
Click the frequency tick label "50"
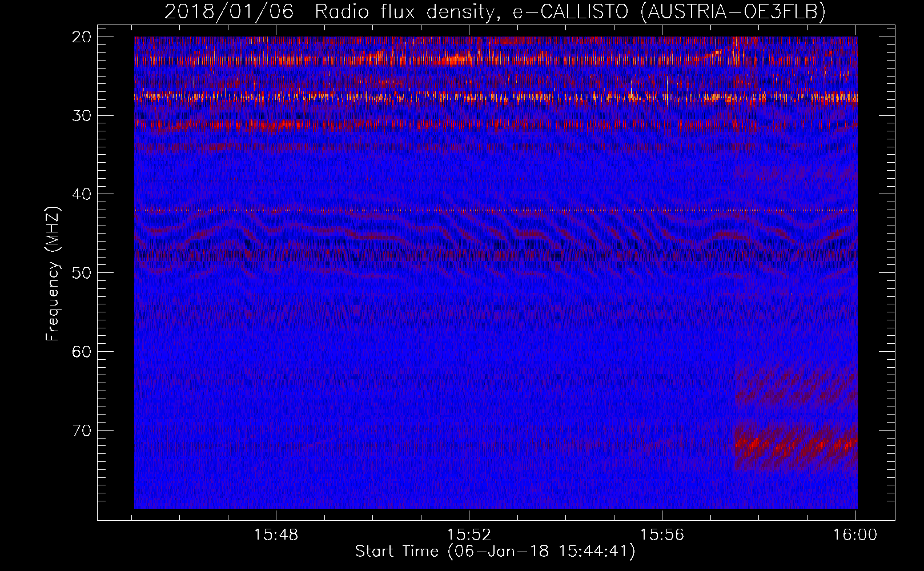point(82,272)
